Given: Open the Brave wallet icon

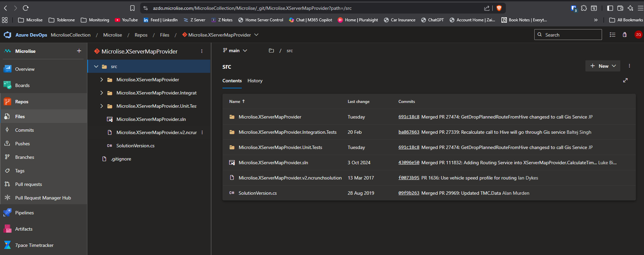Looking at the screenshot, I should click(620, 8).
